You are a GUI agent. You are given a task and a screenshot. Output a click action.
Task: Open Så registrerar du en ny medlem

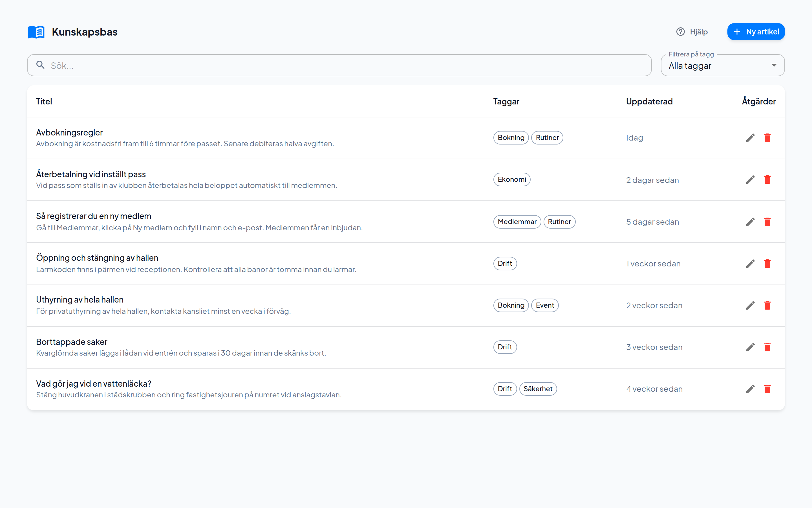click(x=94, y=216)
